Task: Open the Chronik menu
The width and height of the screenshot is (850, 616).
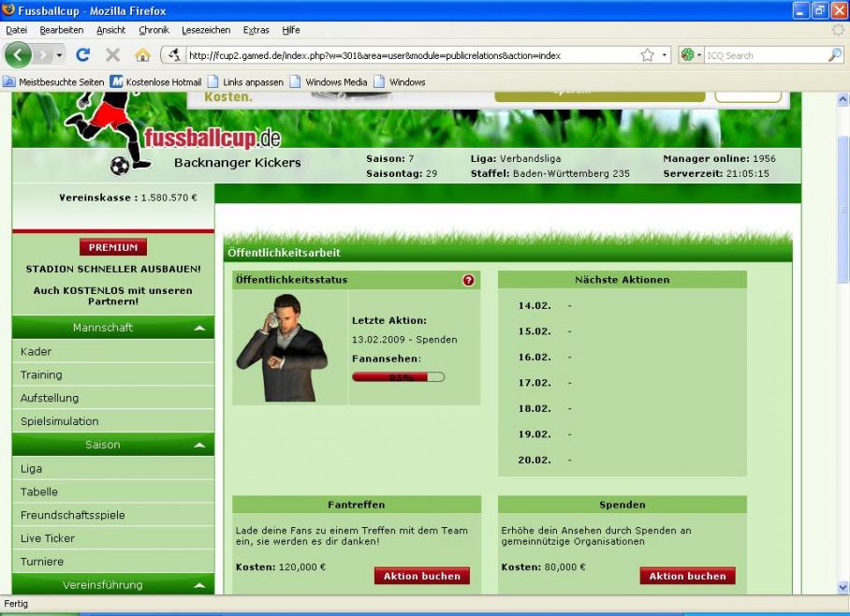Action: [x=154, y=30]
